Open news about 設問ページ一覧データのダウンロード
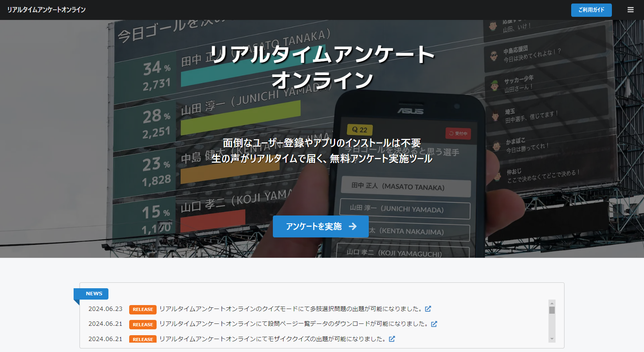 pyautogui.click(x=294, y=324)
